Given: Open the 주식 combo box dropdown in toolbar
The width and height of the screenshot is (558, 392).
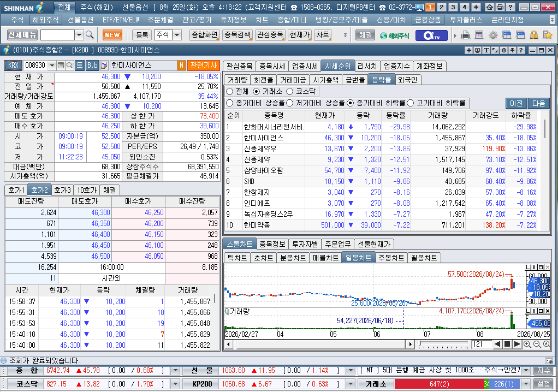Looking at the screenshot, I should tap(177, 35).
